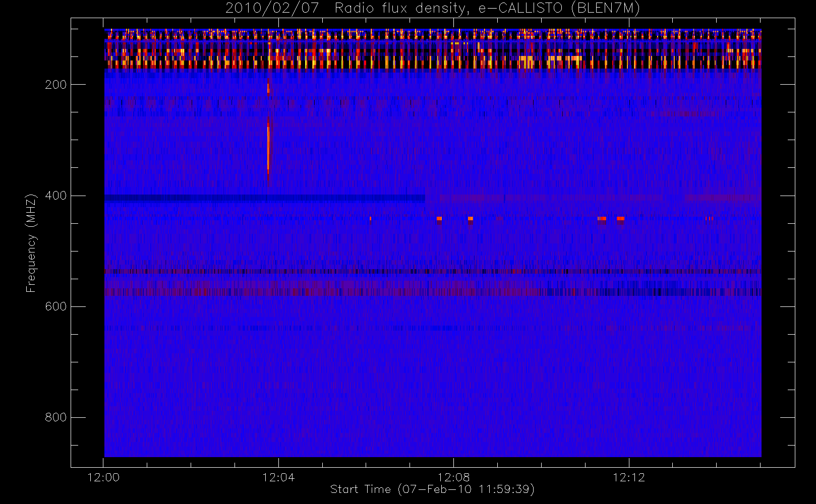The image size is (816, 504).
Task: Click the dark blue horizontal band at 400 MHz
Action: 265,198
